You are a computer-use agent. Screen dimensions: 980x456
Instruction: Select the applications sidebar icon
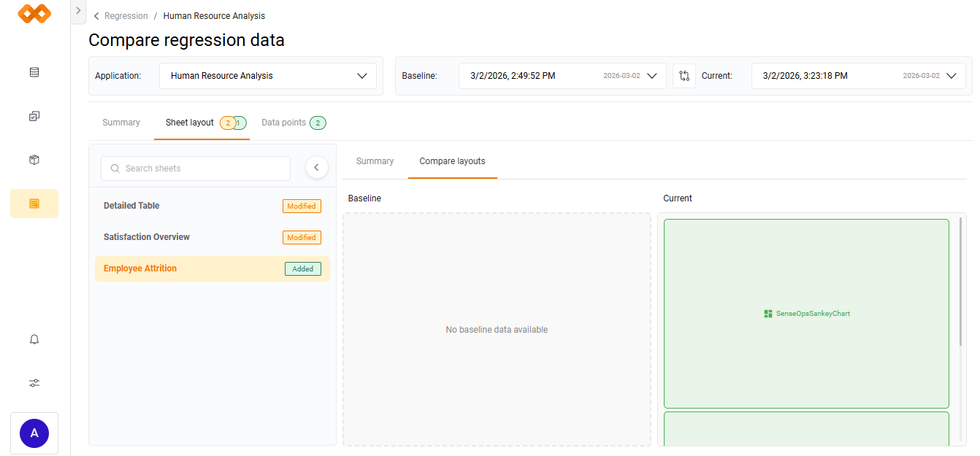[34, 115]
